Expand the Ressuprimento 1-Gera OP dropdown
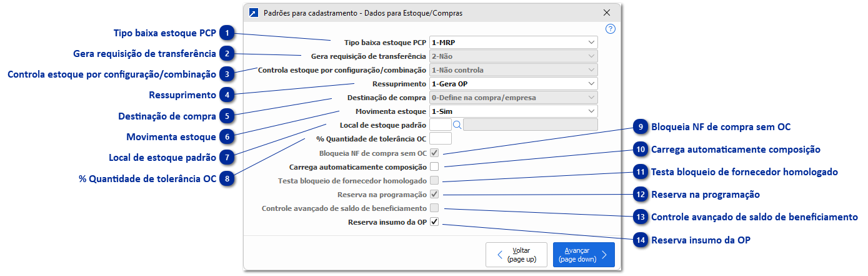 (513, 84)
